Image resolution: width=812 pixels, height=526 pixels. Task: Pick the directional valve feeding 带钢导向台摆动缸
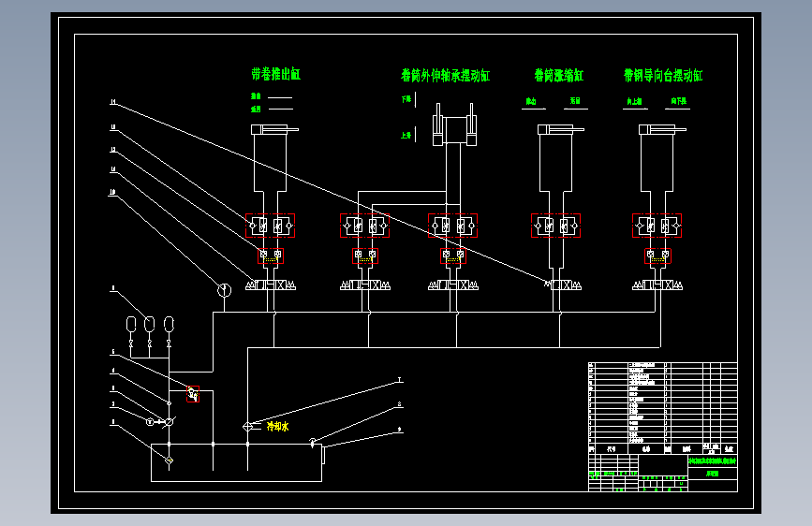[657, 285]
